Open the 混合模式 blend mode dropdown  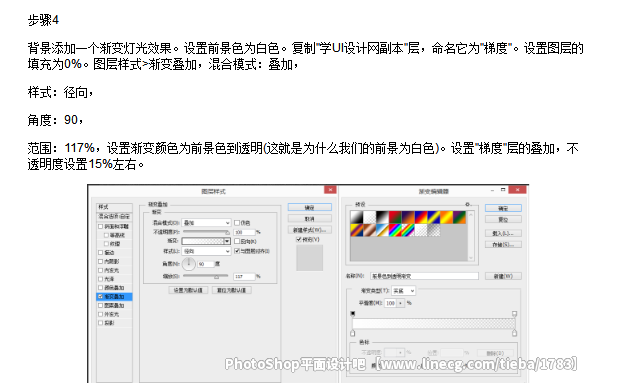[x=206, y=223]
